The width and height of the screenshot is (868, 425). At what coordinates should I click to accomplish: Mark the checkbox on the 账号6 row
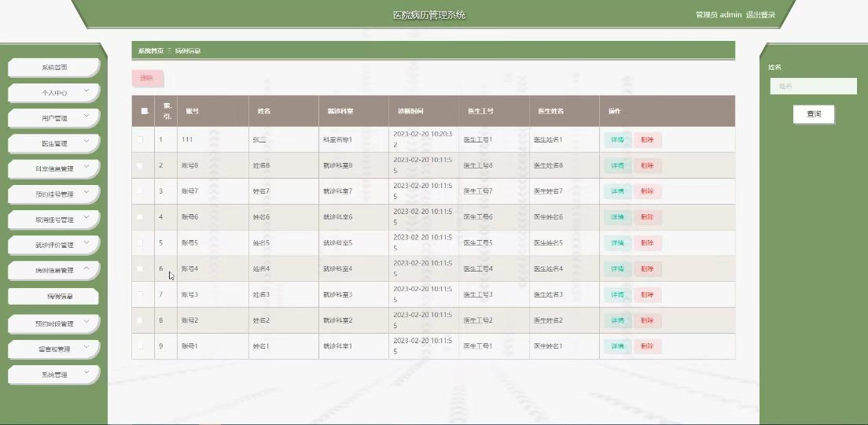(x=140, y=216)
